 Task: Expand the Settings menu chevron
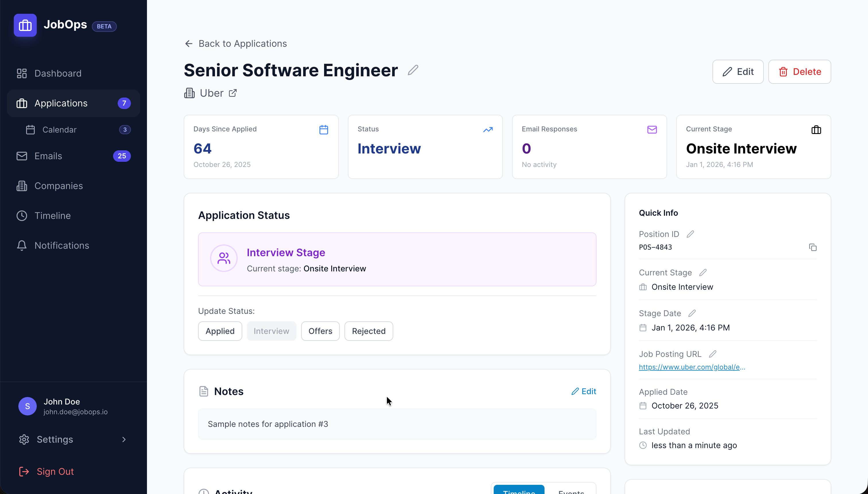point(123,439)
